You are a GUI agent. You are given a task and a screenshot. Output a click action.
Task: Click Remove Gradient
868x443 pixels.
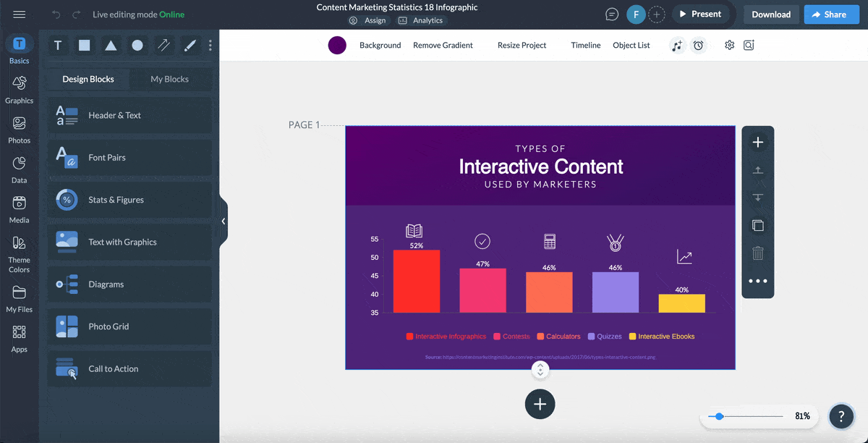pyautogui.click(x=442, y=45)
